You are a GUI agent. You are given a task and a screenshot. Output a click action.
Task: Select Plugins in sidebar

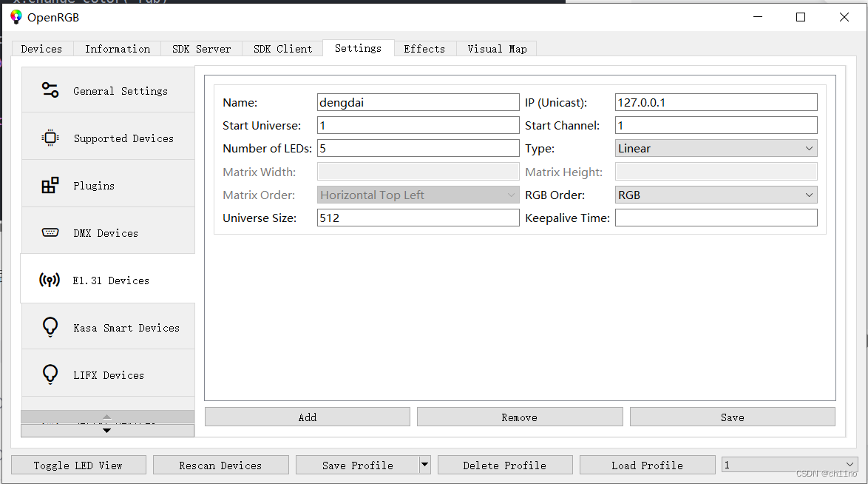tap(108, 185)
